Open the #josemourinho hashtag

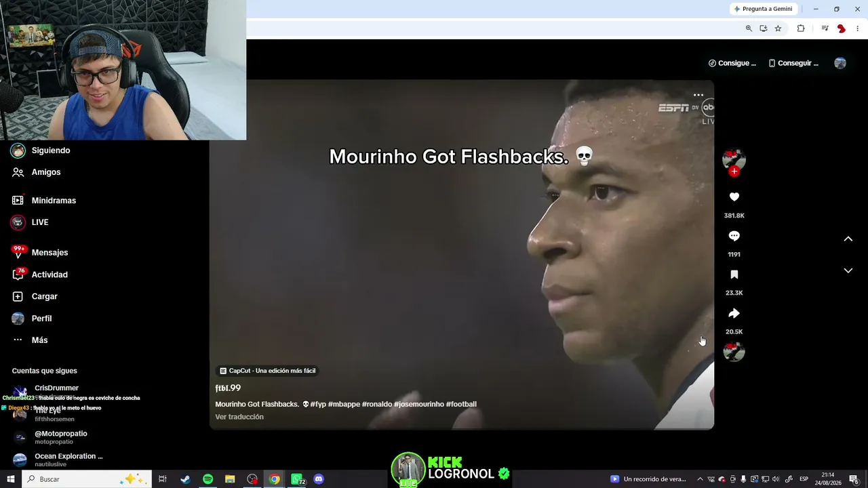click(419, 405)
